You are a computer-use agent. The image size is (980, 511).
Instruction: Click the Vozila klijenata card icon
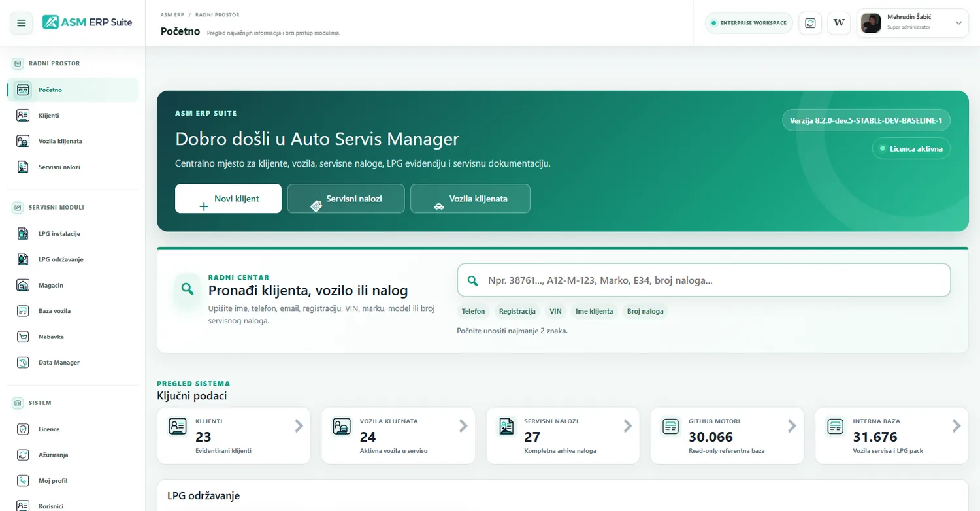point(341,427)
